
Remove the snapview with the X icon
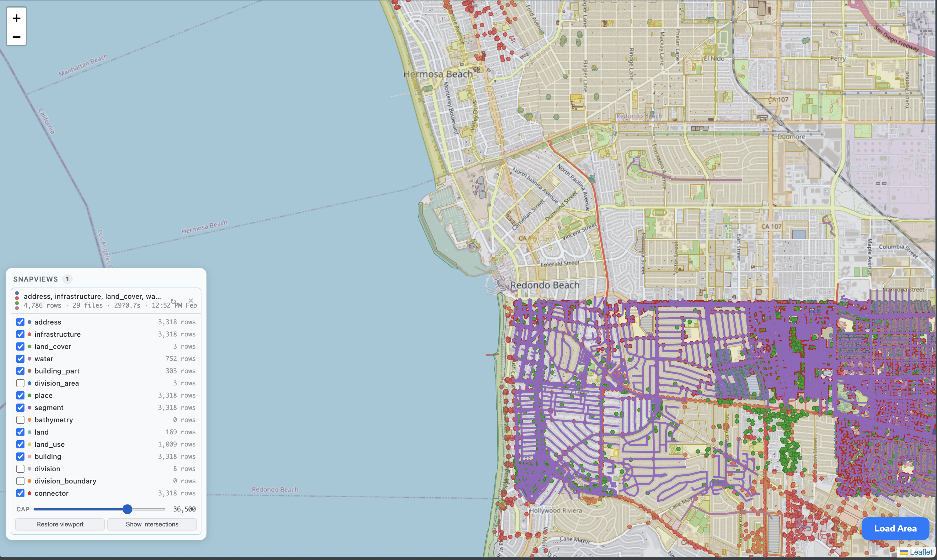[191, 301]
